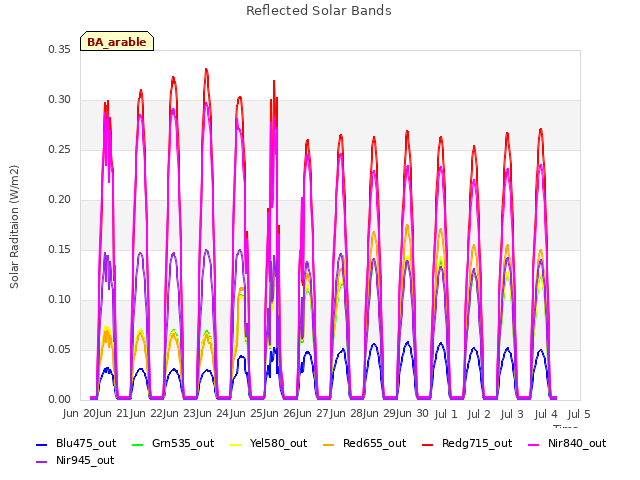Click the 0.20 y-axis tick label

point(59,200)
